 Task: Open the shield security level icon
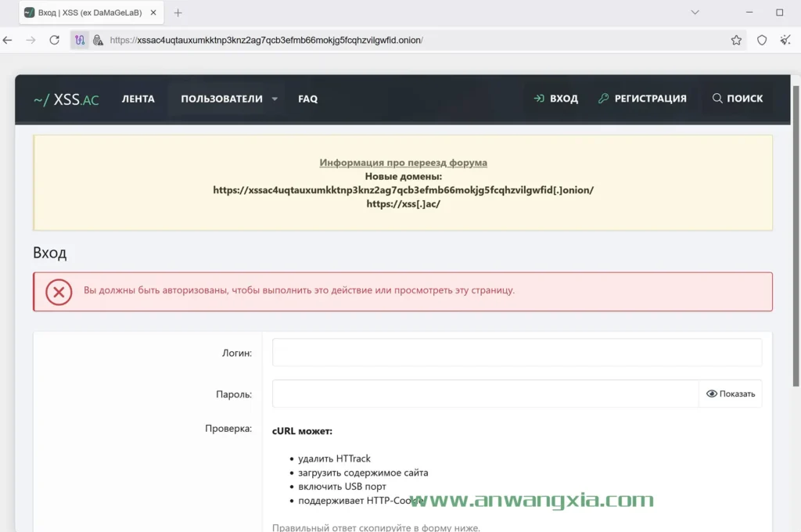(762, 40)
